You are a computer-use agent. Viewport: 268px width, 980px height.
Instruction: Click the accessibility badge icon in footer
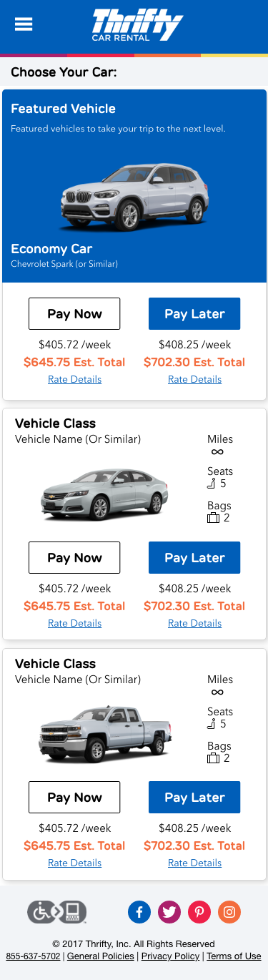coord(57,912)
